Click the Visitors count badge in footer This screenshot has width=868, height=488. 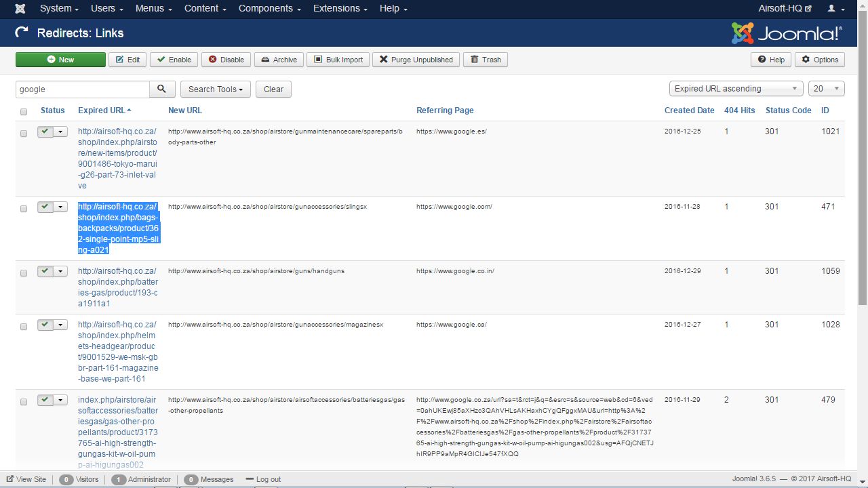pos(66,479)
